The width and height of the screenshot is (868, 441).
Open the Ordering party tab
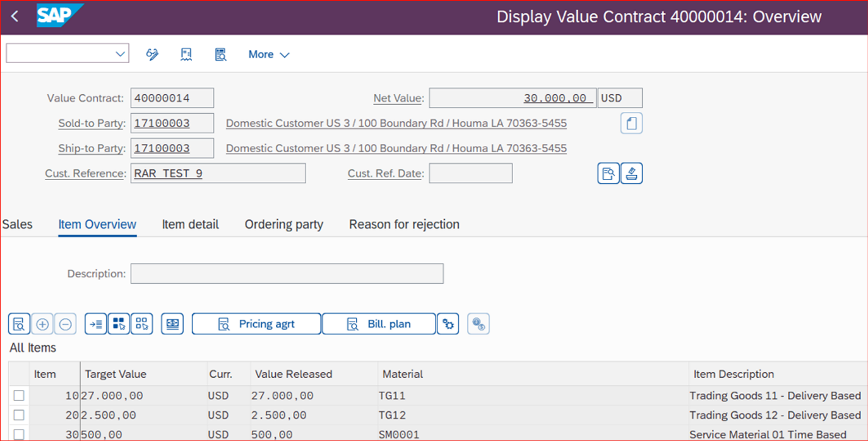coord(283,224)
